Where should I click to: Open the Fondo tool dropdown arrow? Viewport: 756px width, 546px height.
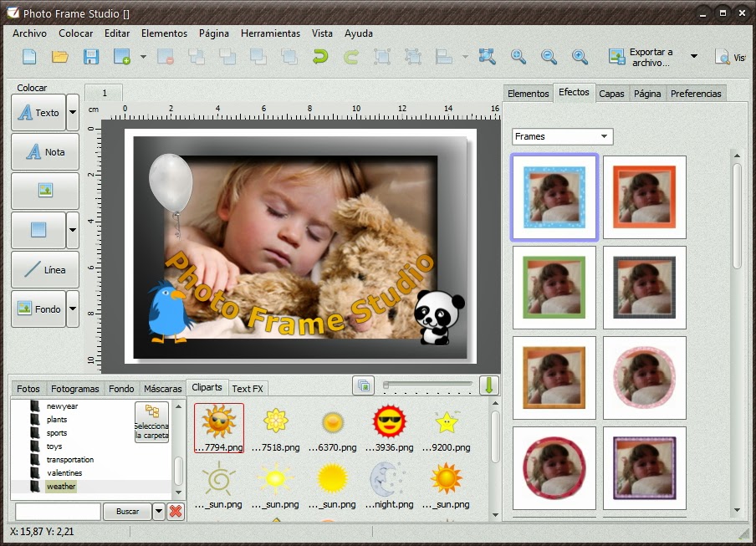point(72,309)
